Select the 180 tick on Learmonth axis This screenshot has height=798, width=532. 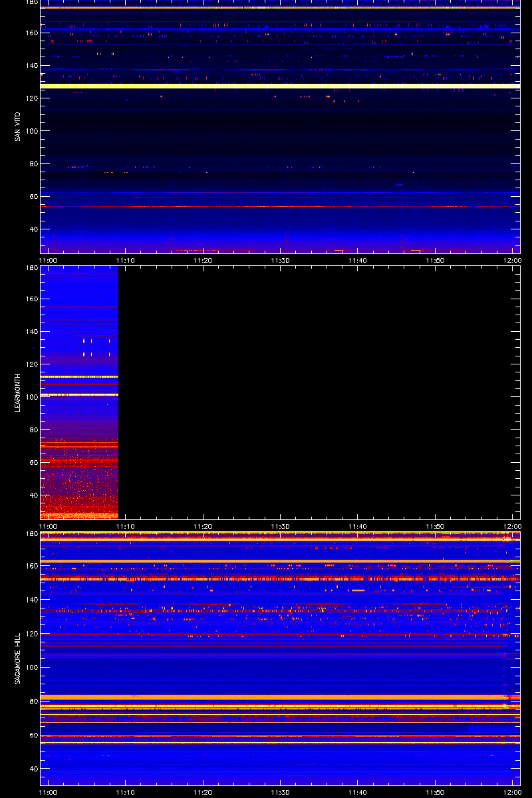click(x=31, y=268)
